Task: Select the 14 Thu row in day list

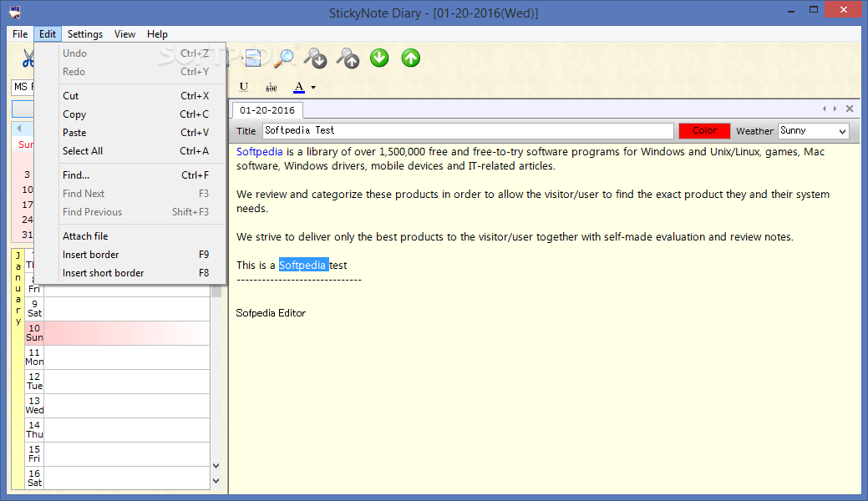Action: (117, 429)
